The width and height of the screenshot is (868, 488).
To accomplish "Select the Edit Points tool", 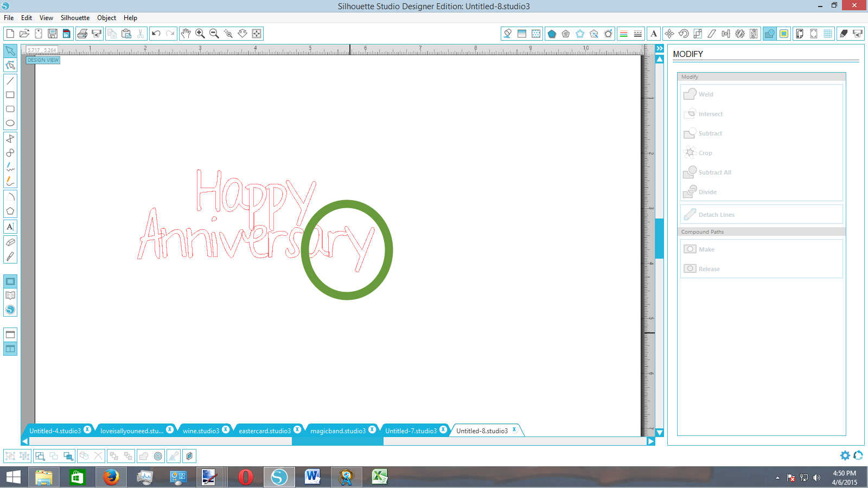I will coord(10,65).
